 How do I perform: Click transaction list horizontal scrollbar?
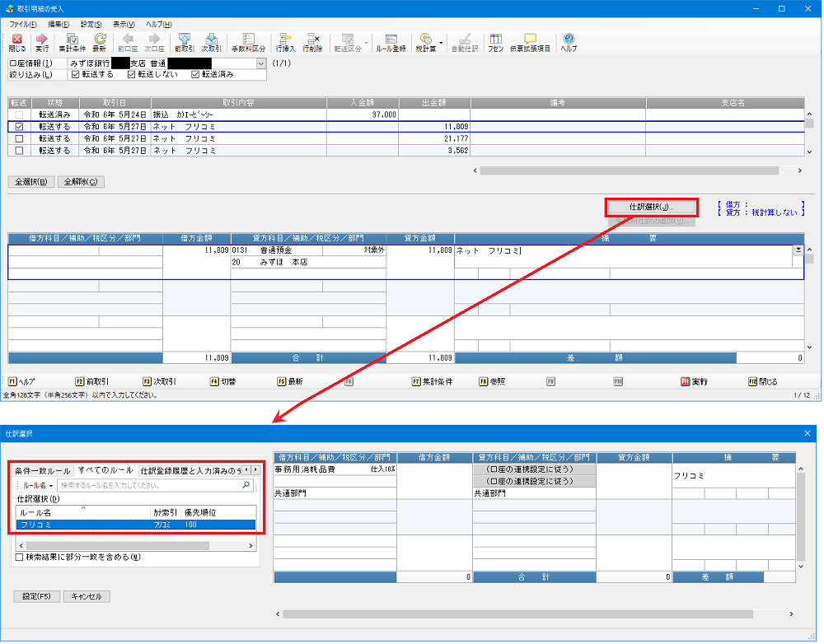coord(629,170)
